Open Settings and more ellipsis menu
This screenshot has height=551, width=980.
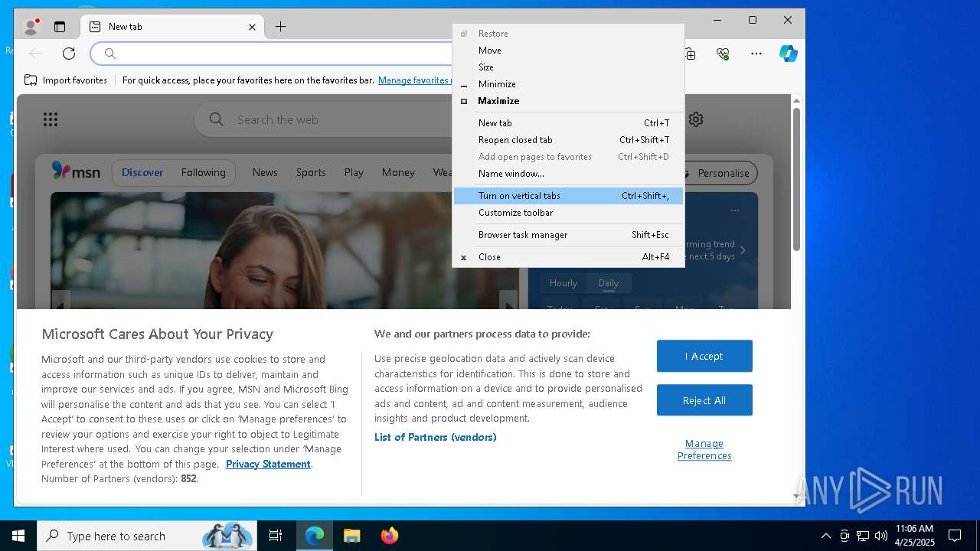coord(756,54)
